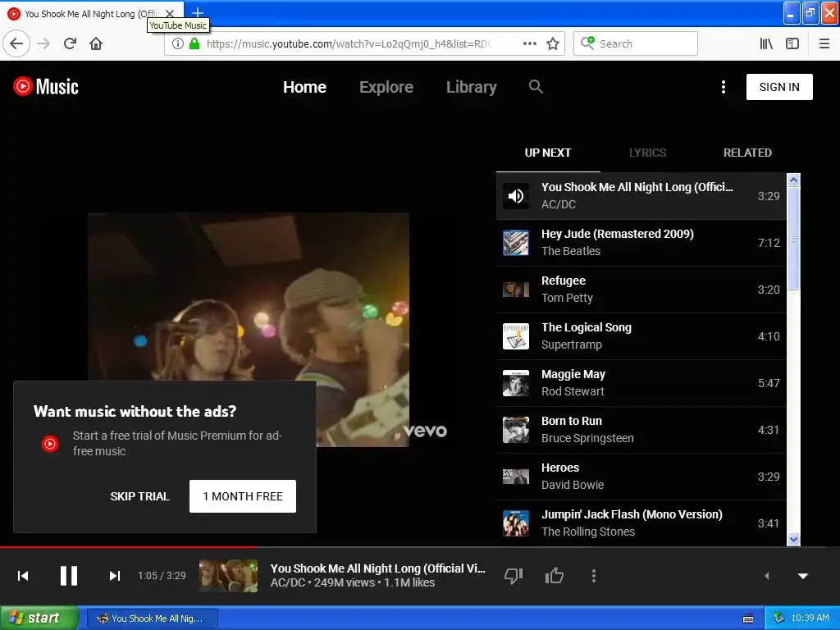
Task: Skip to the previous track
Action: pos(23,576)
